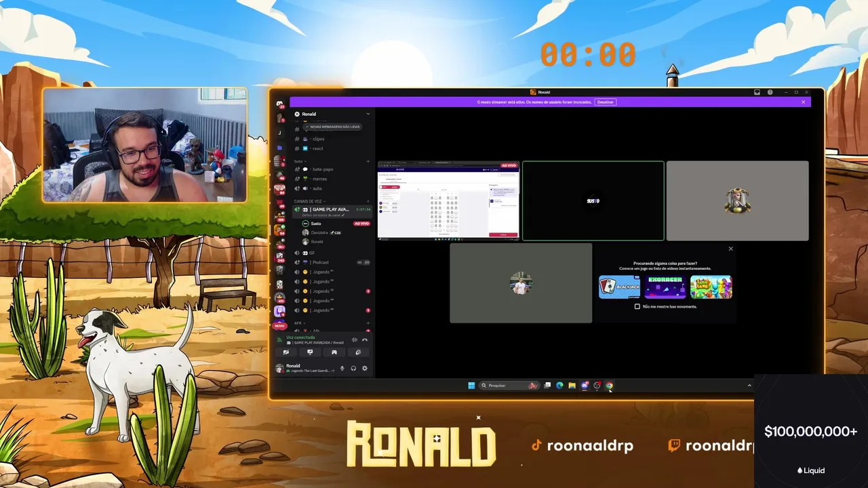Open Discord user settings gear
This screenshot has height=488, width=868.
click(365, 368)
